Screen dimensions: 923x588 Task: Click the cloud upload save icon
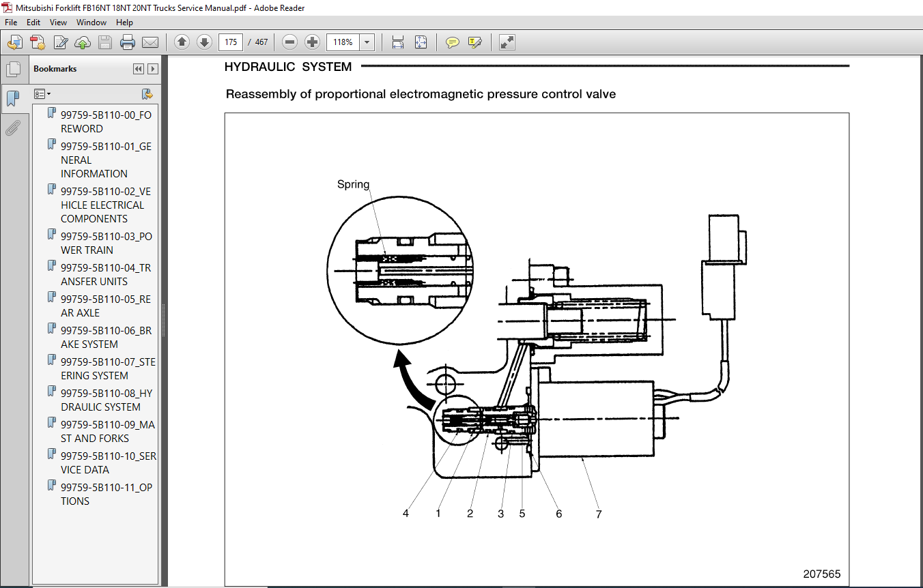click(x=83, y=42)
